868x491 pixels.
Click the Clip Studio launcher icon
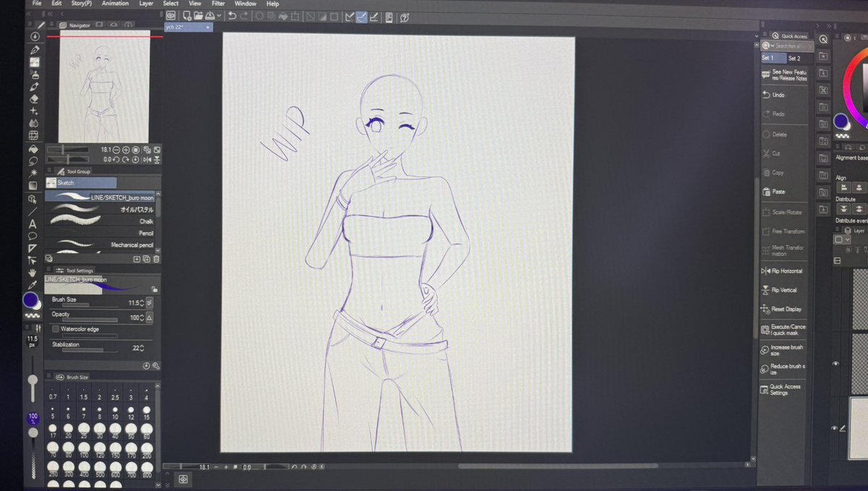[170, 15]
